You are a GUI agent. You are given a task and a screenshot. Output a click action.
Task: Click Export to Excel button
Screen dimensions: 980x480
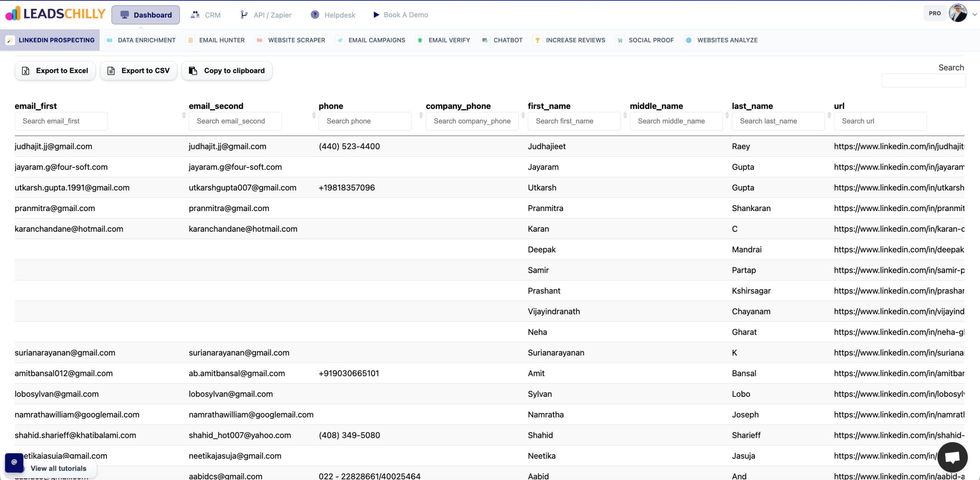pyautogui.click(x=55, y=71)
